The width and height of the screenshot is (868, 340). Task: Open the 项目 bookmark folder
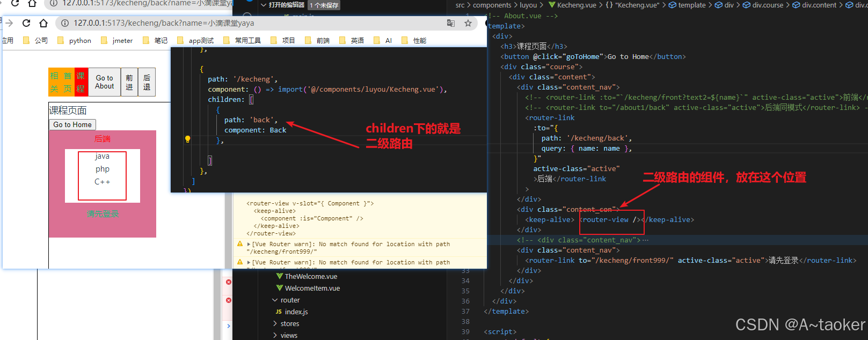click(283, 40)
